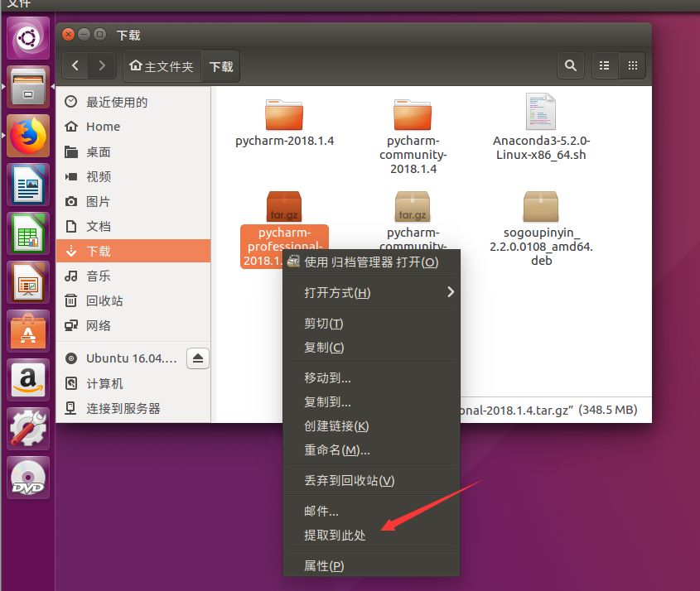Screen dimensions: 700x591
Task: Expand the 打开方式 submenu
Action: [x=371, y=292]
